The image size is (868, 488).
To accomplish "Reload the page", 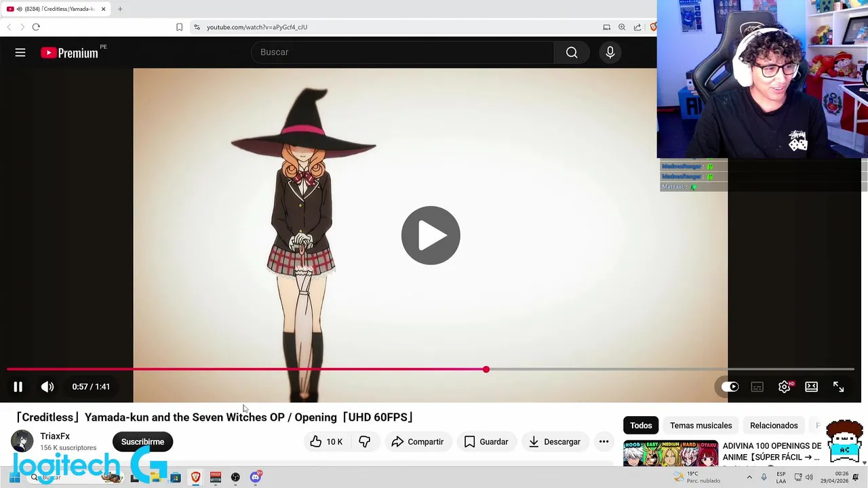I will [x=36, y=27].
